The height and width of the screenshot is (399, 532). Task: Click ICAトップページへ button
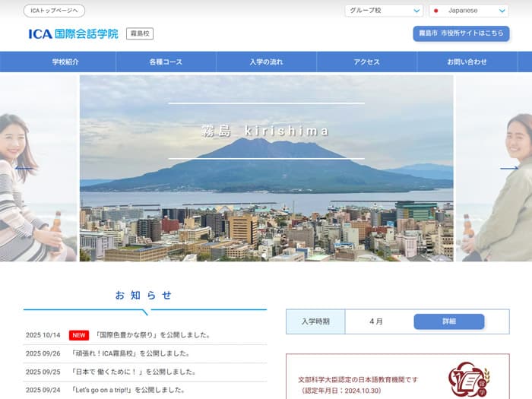point(54,11)
